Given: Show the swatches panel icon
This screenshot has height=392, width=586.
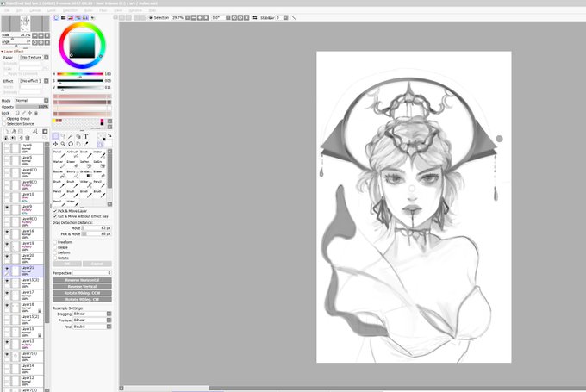Looking at the screenshot, I should pyautogui.click(x=85, y=17).
